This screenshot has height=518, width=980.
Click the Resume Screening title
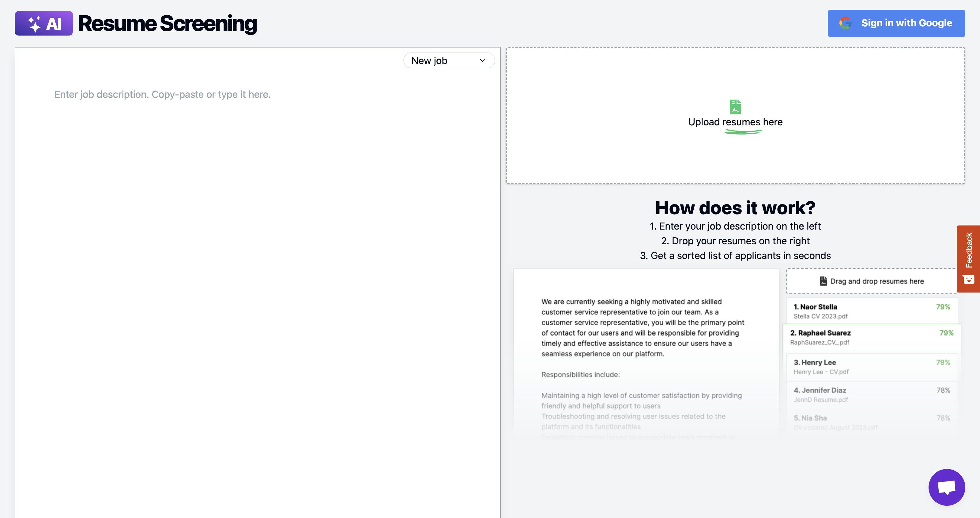coord(168,23)
